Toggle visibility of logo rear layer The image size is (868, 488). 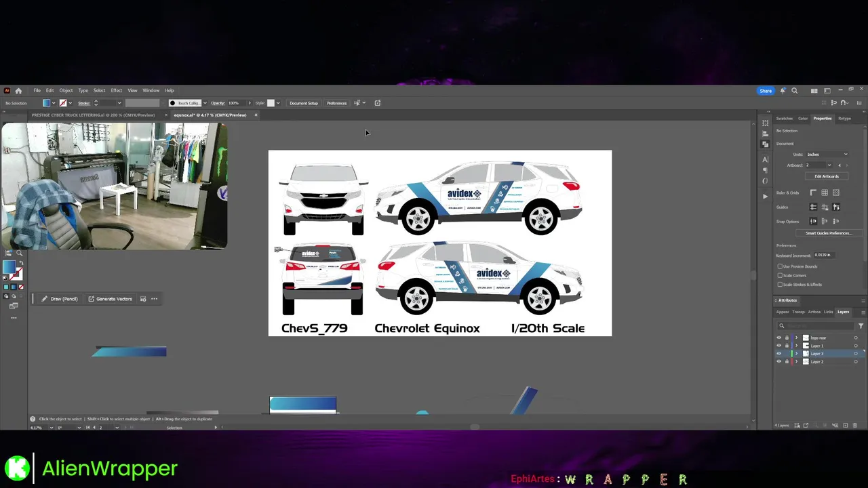[779, 338]
